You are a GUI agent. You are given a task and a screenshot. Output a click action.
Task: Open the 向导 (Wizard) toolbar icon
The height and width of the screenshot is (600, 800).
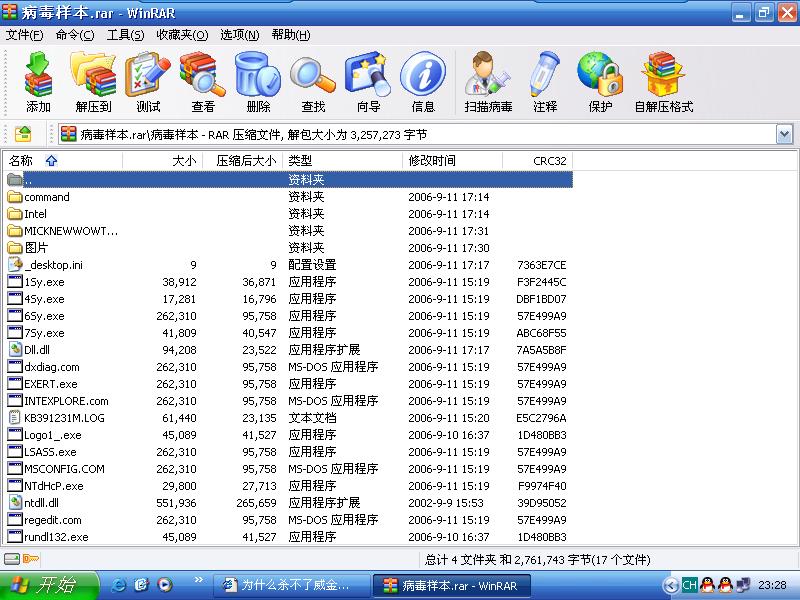click(x=368, y=74)
